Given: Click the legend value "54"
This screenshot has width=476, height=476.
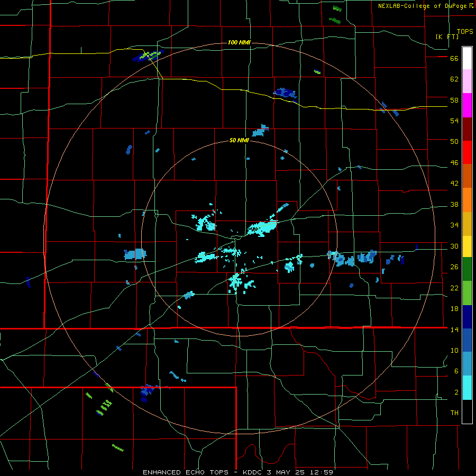Looking at the screenshot, I should [x=454, y=121].
